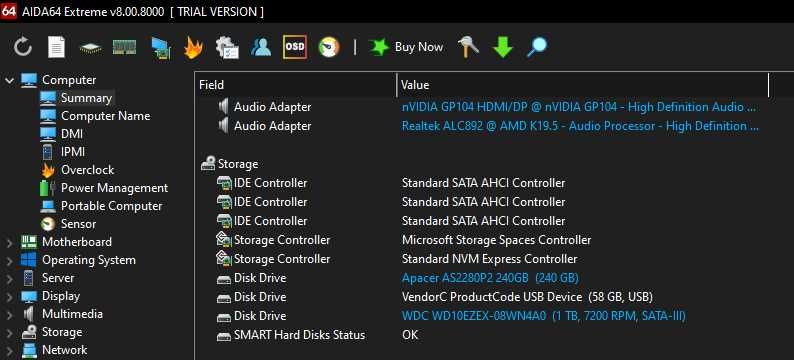The image size is (794, 360).
Task: Select Multimedia in the sidebar
Action: coord(72,314)
